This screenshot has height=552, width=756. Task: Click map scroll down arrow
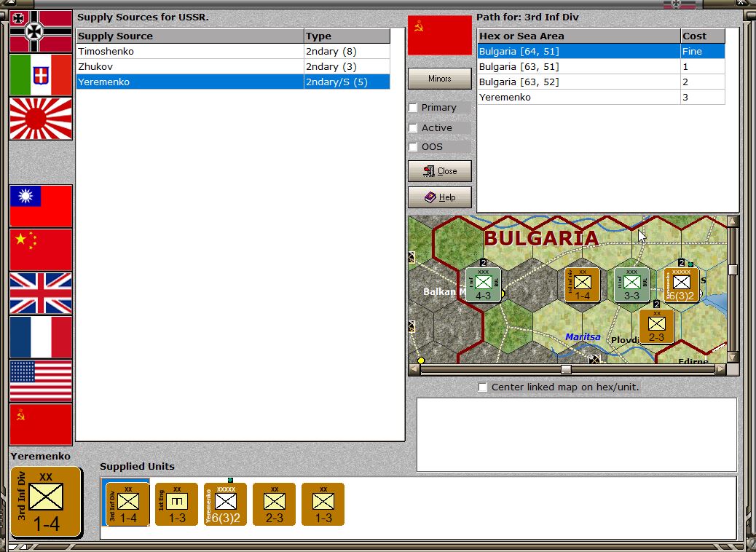click(x=733, y=358)
